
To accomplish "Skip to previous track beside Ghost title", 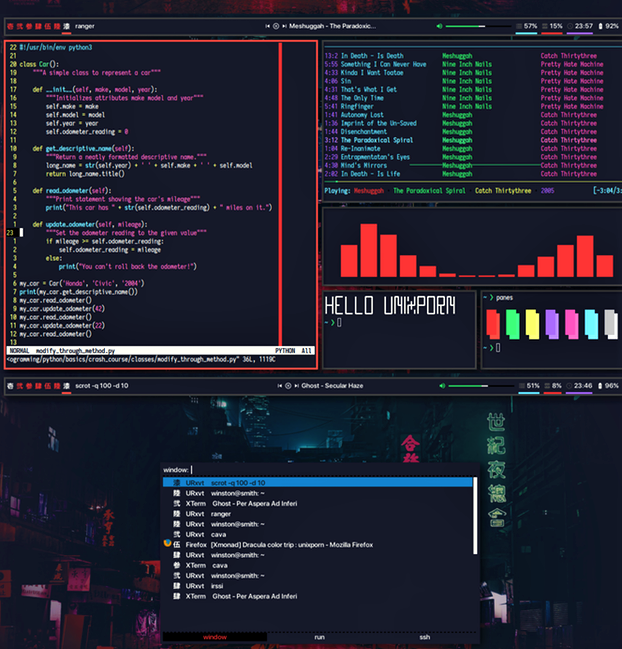I will 280,386.
